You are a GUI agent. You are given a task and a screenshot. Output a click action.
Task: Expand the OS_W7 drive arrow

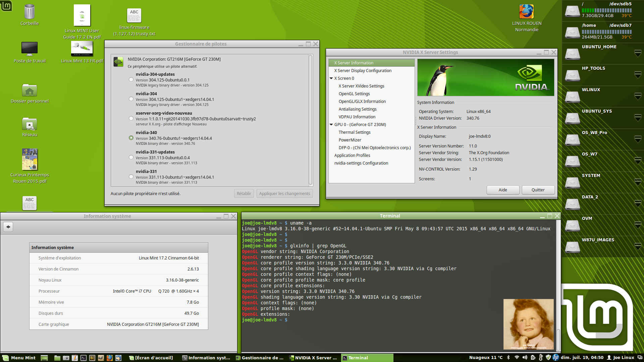pyautogui.click(x=638, y=160)
